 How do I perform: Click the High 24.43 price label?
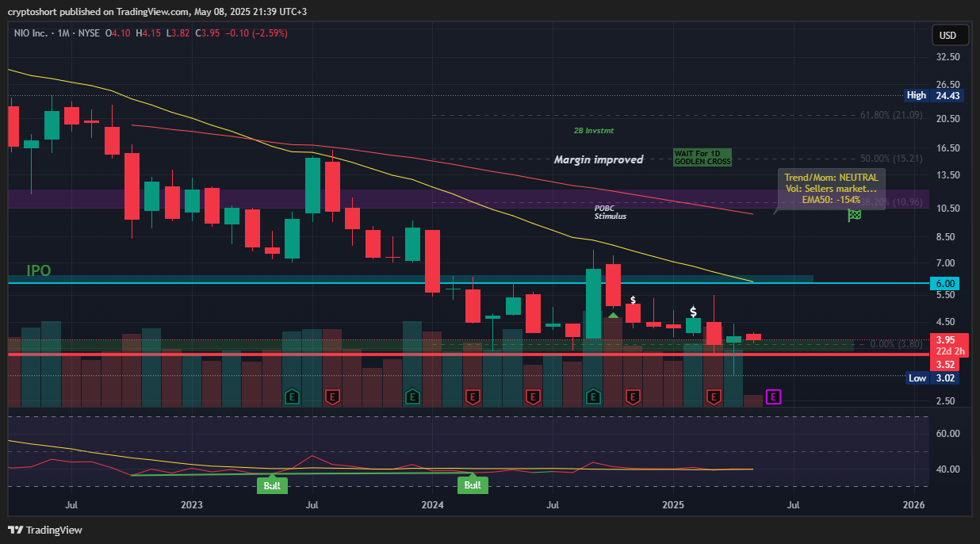[933, 95]
